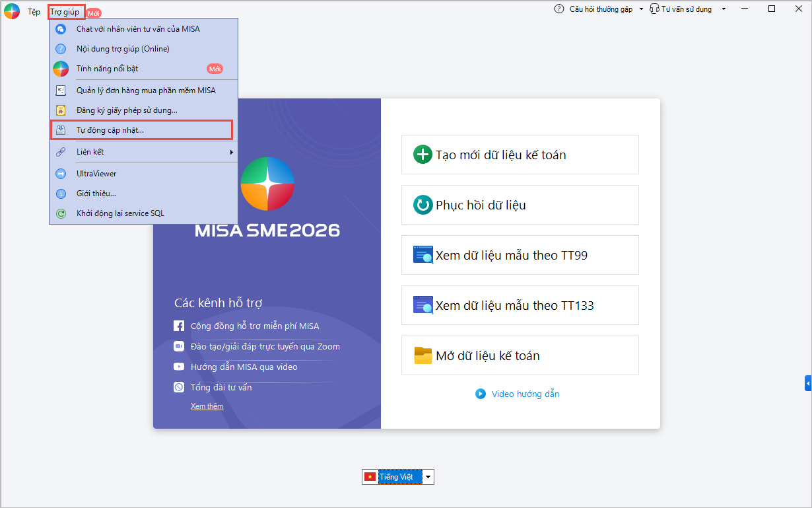Click the YouTube video guide icon
Image resolution: width=812 pixels, height=508 pixels.
click(x=178, y=367)
